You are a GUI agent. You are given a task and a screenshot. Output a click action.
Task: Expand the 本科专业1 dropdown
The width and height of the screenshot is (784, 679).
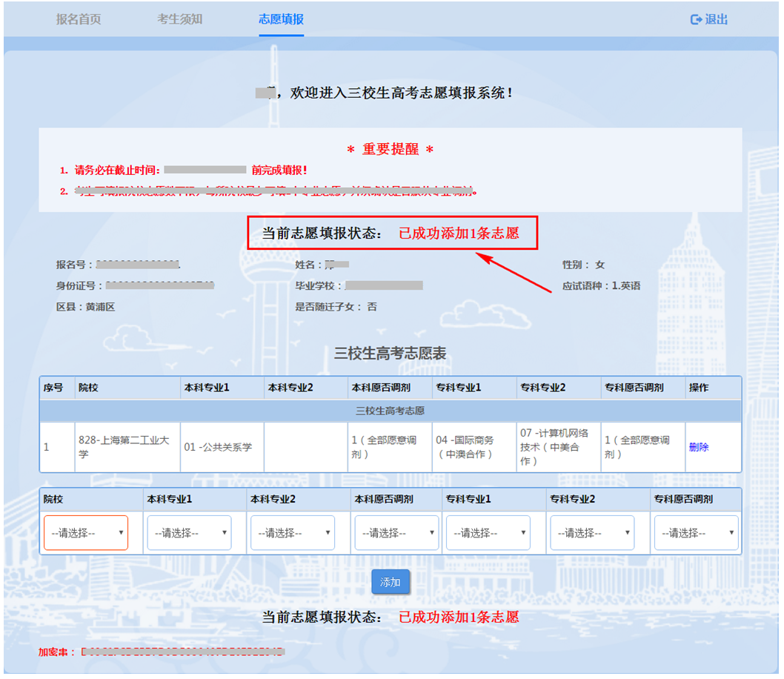(x=190, y=533)
